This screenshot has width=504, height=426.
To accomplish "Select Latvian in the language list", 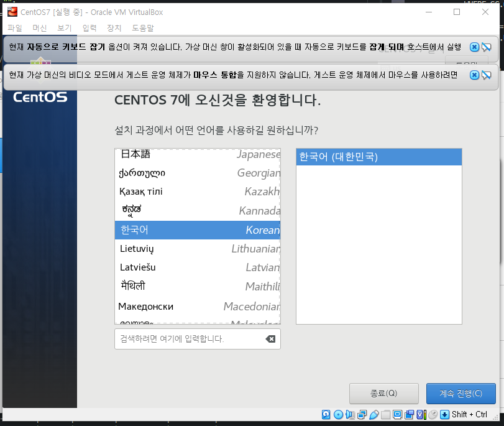I will 198,267.
